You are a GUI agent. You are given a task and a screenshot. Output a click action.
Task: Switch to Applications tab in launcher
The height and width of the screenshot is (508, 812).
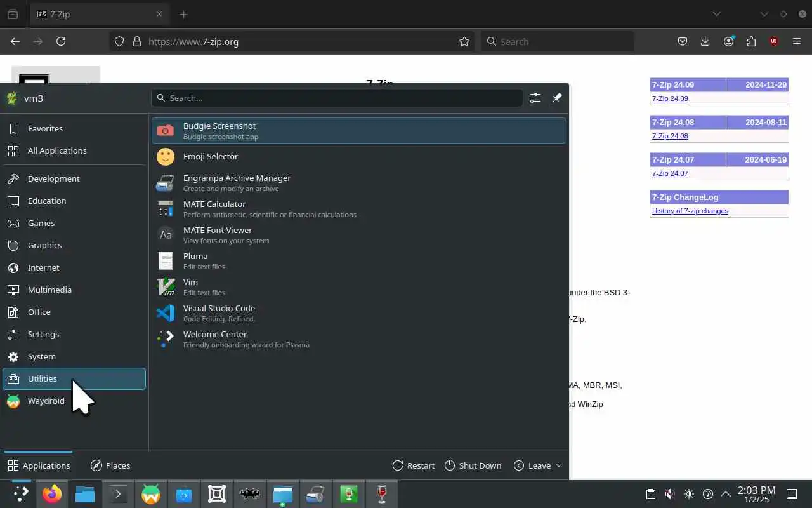(39, 465)
